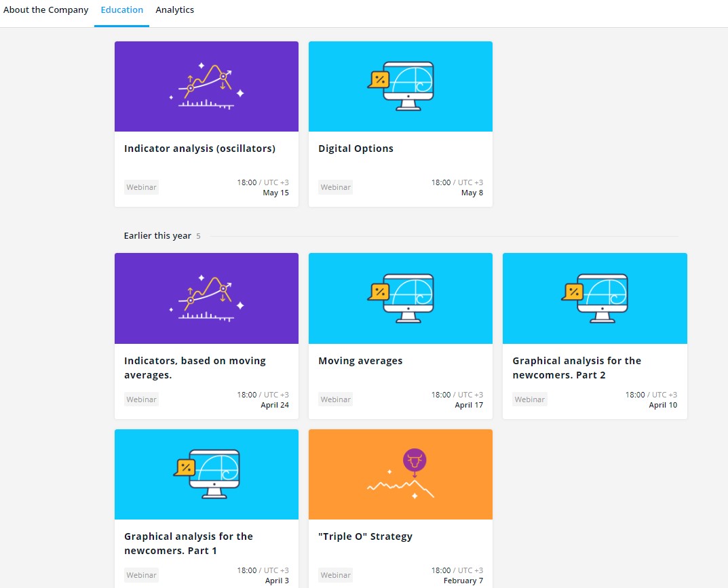Click Webinar tag on Indicators moving averages card
This screenshot has width=728, height=588.
pyautogui.click(x=142, y=399)
